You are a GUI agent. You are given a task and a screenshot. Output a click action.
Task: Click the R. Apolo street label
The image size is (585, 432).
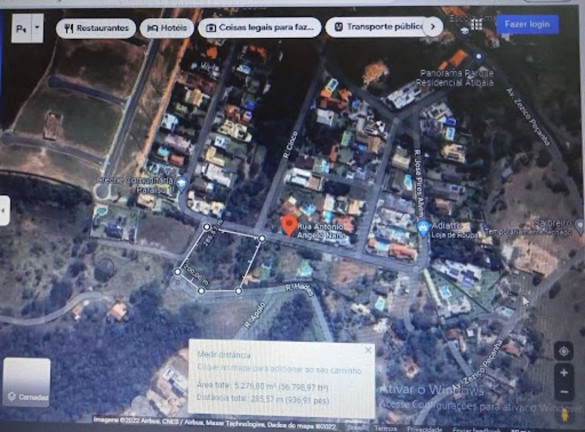pyautogui.click(x=255, y=315)
